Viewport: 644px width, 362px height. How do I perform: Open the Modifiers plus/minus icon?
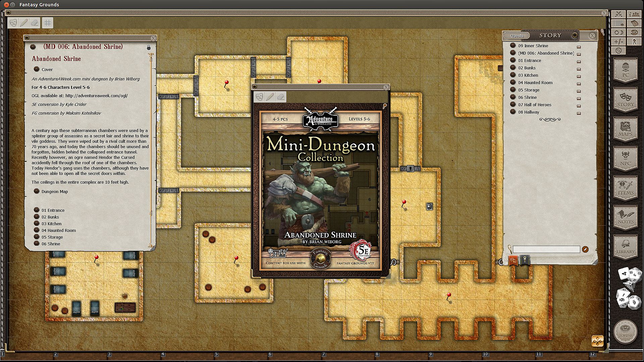click(619, 42)
